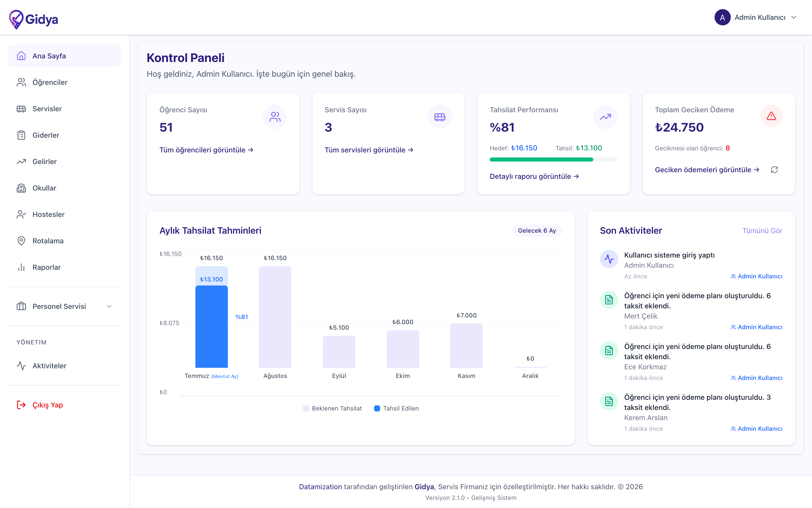Open Geciken ödemeleri görüntüle link
The height and width of the screenshot is (508, 812).
pyautogui.click(x=707, y=170)
